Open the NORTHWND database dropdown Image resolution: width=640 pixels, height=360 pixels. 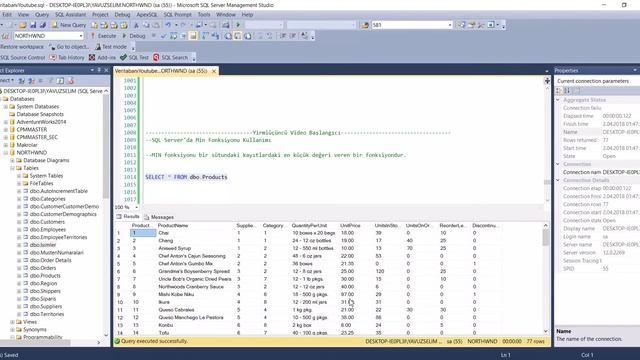(x=81, y=36)
